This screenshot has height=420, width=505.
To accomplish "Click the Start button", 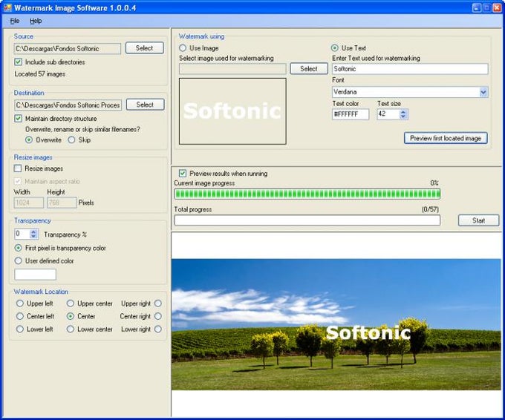I will point(478,220).
